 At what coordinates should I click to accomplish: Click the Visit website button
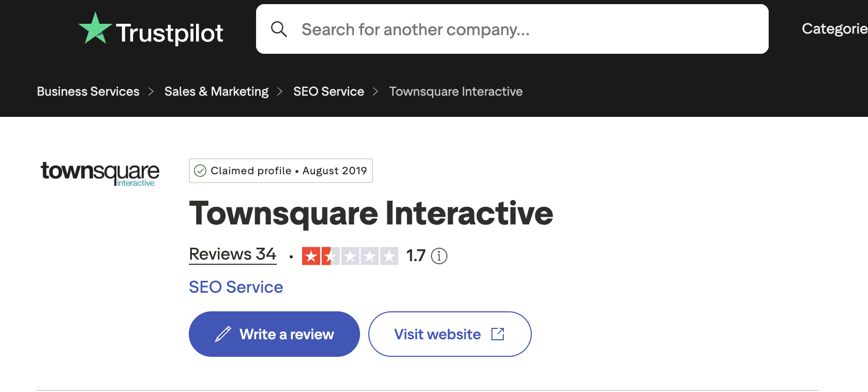[450, 334]
